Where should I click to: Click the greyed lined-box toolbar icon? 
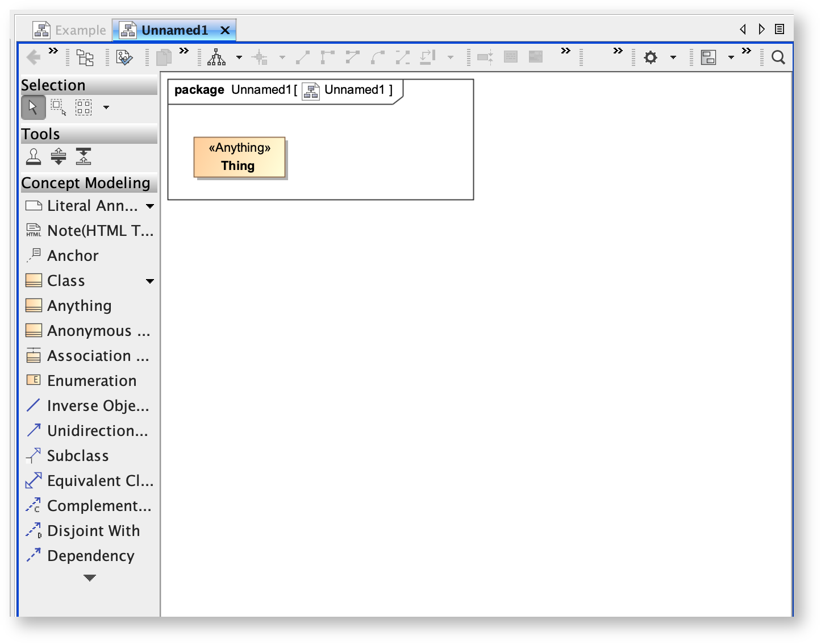pyautogui.click(x=511, y=57)
